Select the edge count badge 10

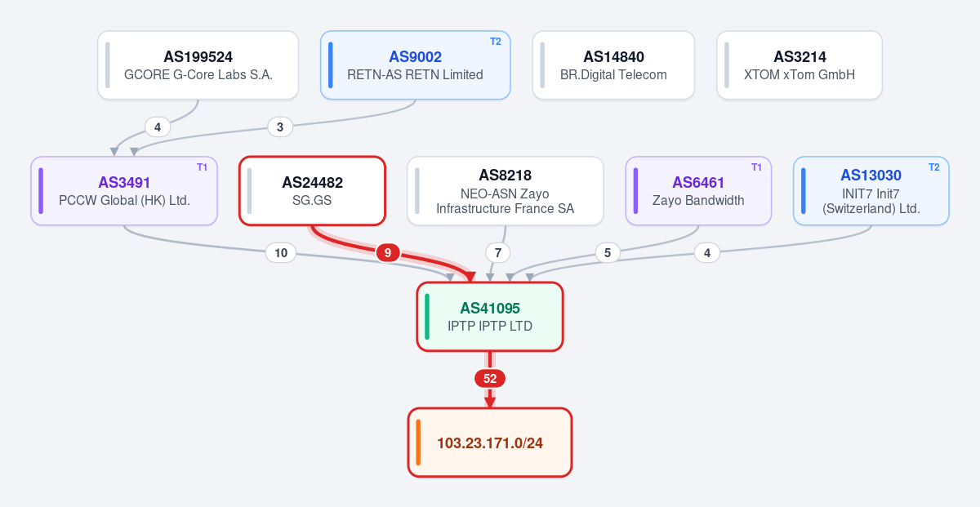point(281,253)
